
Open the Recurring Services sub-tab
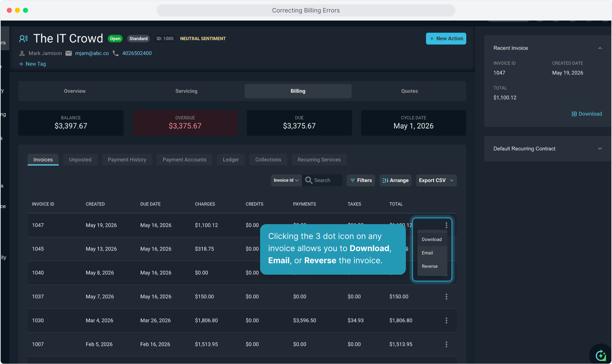coord(319,160)
